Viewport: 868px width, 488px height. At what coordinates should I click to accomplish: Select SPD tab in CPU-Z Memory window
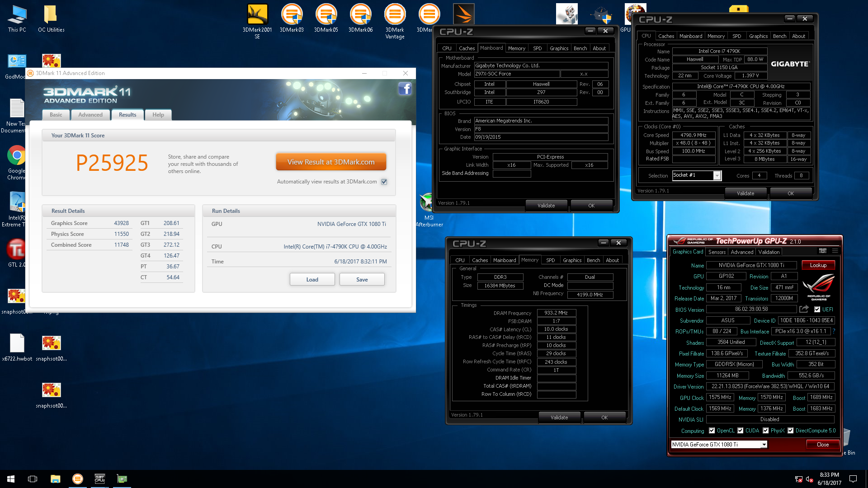(x=550, y=260)
